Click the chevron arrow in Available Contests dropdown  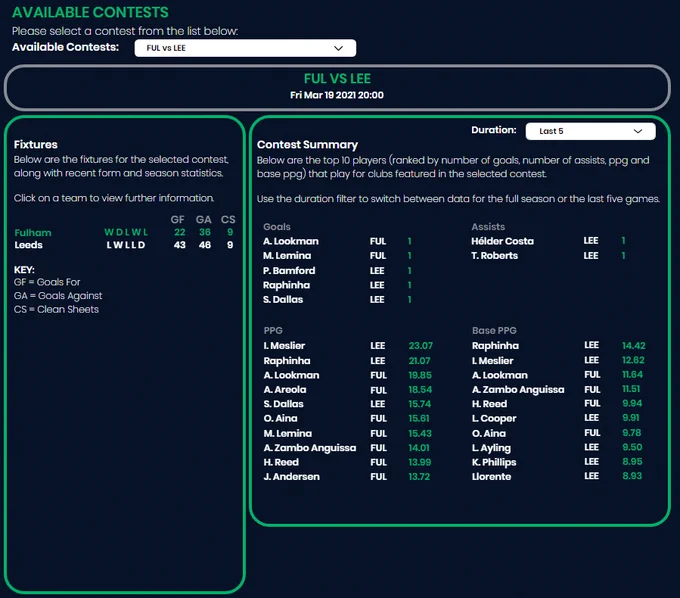coord(338,48)
